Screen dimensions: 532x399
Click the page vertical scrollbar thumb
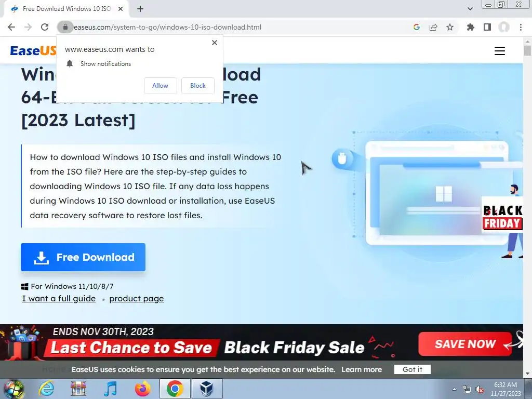tap(527, 51)
